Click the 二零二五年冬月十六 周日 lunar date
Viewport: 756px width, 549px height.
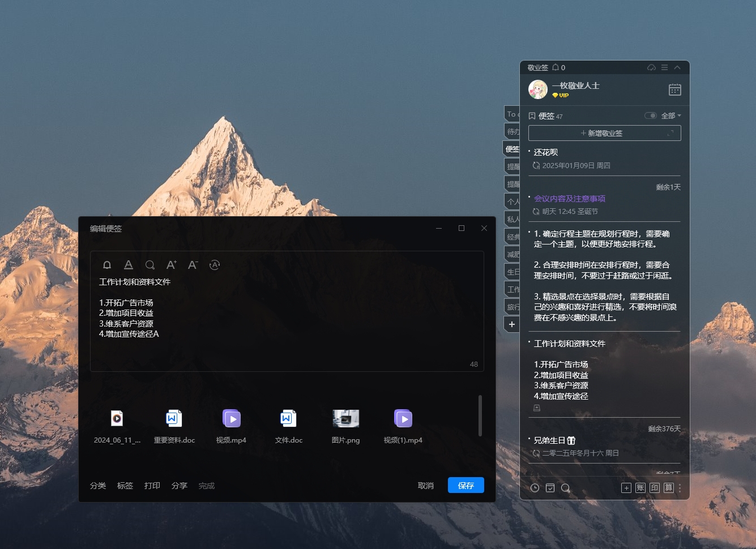[580, 453]
